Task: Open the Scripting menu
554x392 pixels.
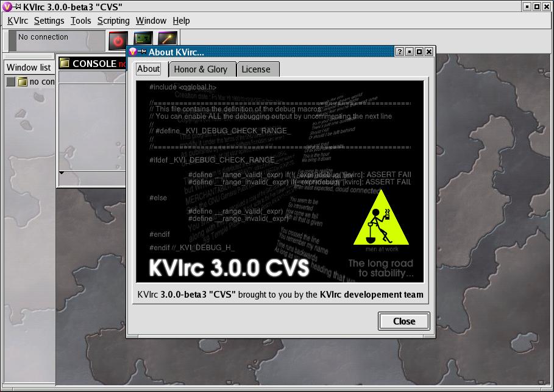Action: coord(113,21)
